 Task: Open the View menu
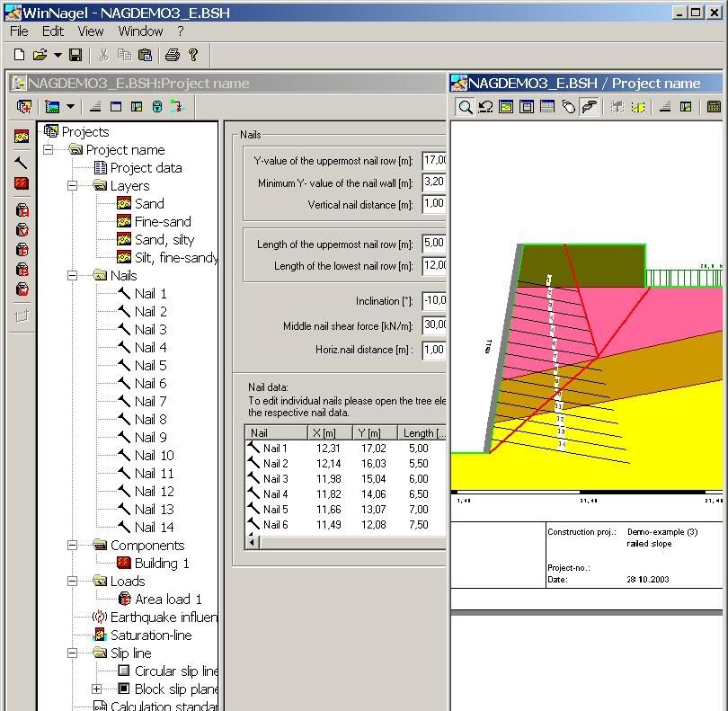(90, 31)
